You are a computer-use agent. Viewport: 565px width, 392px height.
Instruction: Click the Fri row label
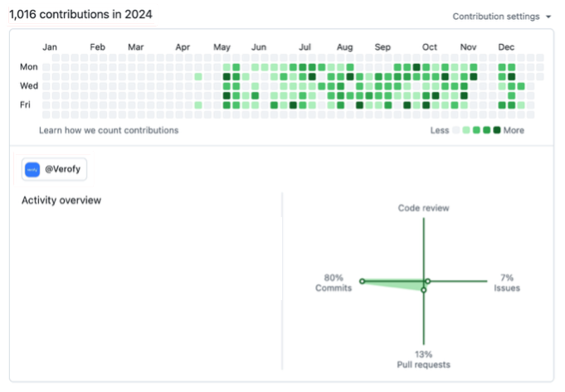click(25, 104)
